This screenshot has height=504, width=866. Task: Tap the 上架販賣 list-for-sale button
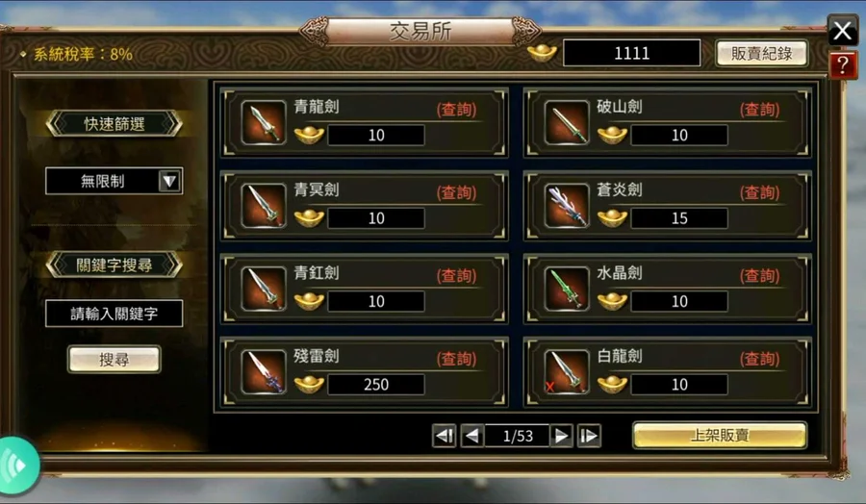click(720, 436)
